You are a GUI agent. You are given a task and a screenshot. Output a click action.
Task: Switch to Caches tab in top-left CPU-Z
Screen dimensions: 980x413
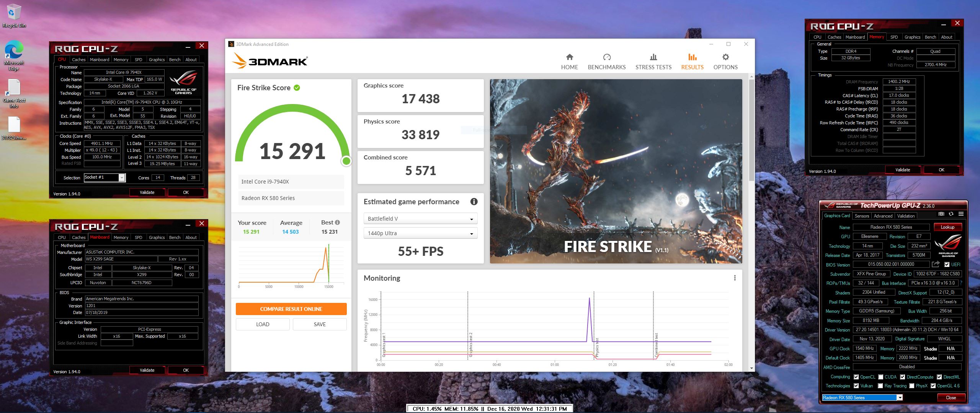point(78,60)
